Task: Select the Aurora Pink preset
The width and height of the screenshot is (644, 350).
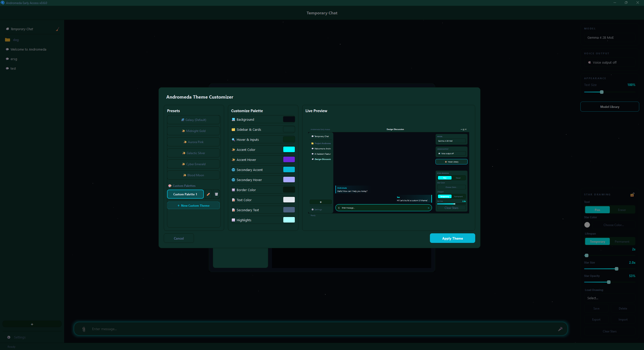Action: point(193,142)
